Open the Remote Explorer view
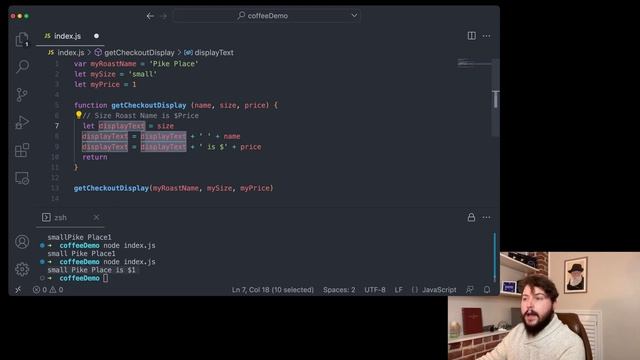The width and height of the screenshot is (640, 360). (x=22, y=178)
